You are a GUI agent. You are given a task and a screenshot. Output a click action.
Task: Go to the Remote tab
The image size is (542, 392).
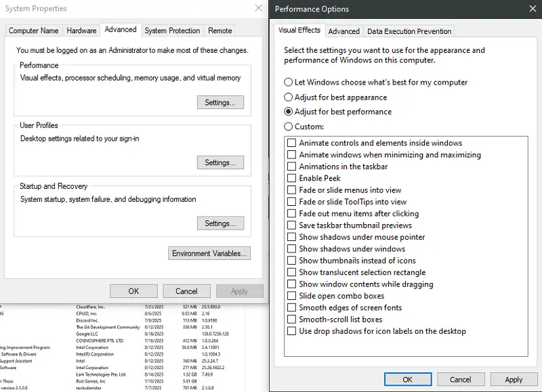(x=220, y=30)
